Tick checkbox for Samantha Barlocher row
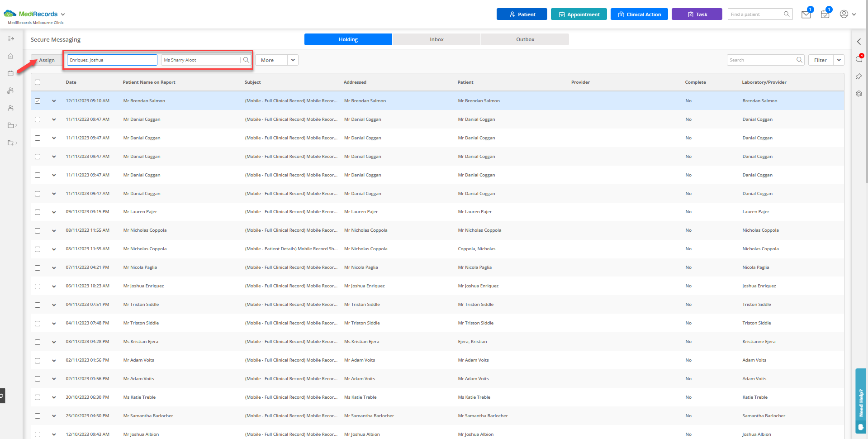868x439 pixels. click(x=38, y=416)
